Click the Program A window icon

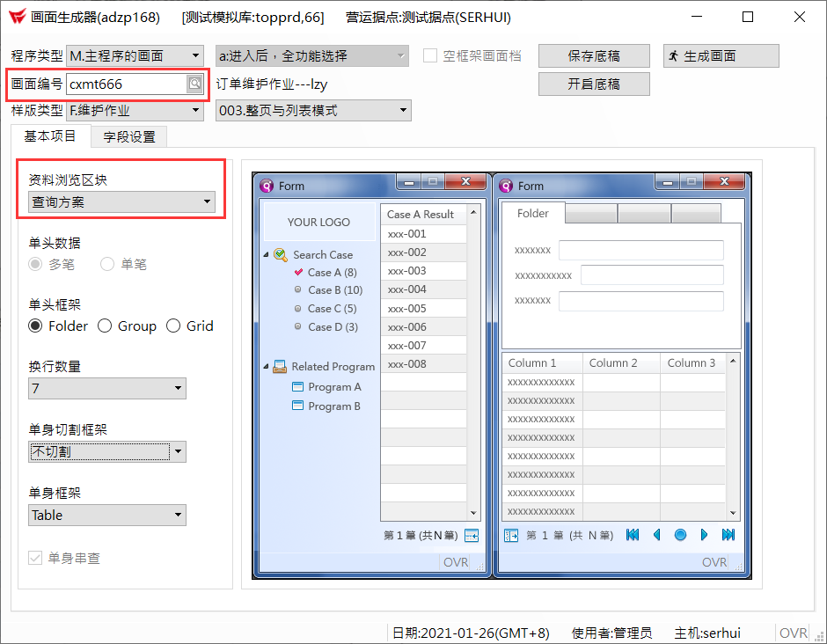click(298, 386)
